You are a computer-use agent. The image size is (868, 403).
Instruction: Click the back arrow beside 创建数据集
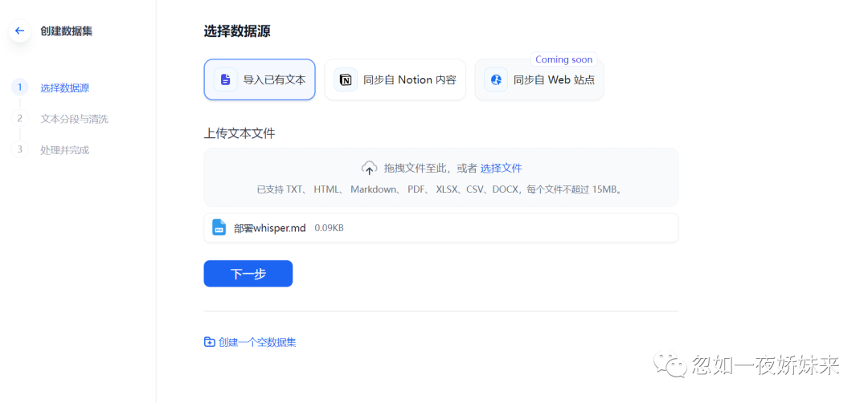click(20, 31)
